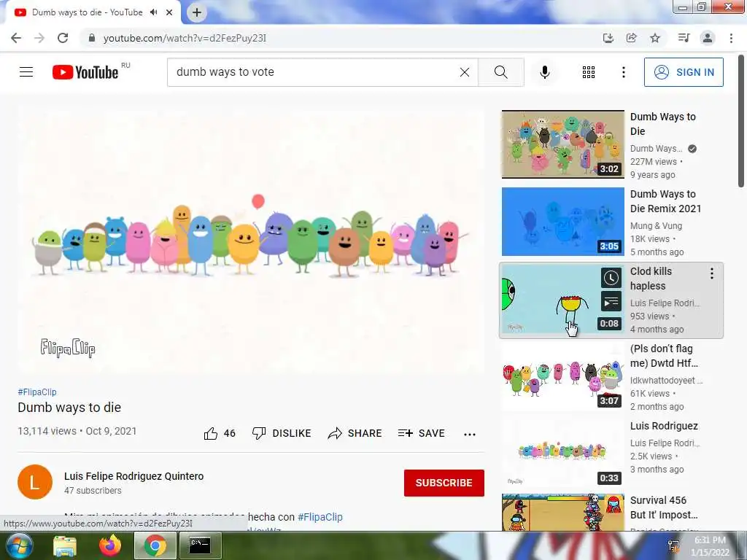Run search with magnifier button
The height and width of the screenshot is (560, 747).
pos(500,72)
